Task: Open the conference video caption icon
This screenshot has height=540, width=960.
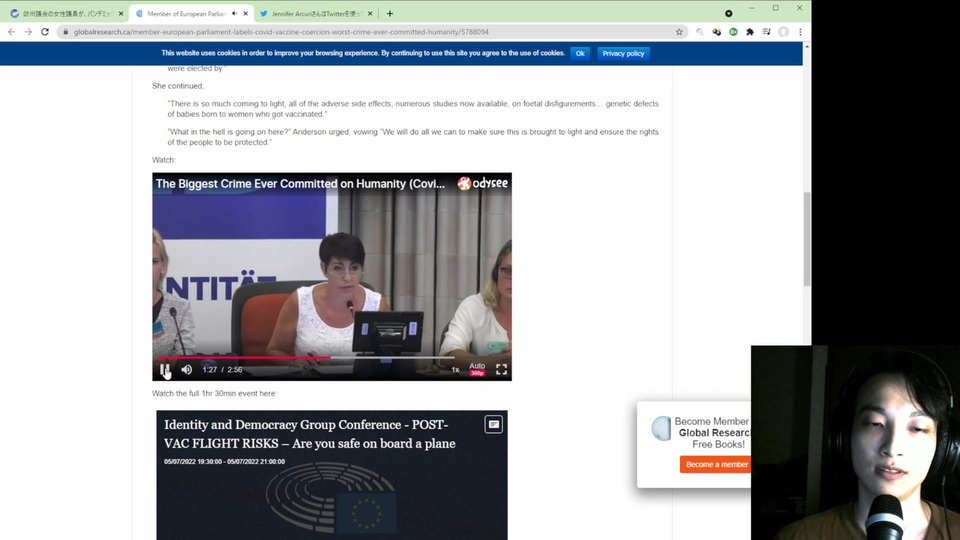Action: pos(493,424)
